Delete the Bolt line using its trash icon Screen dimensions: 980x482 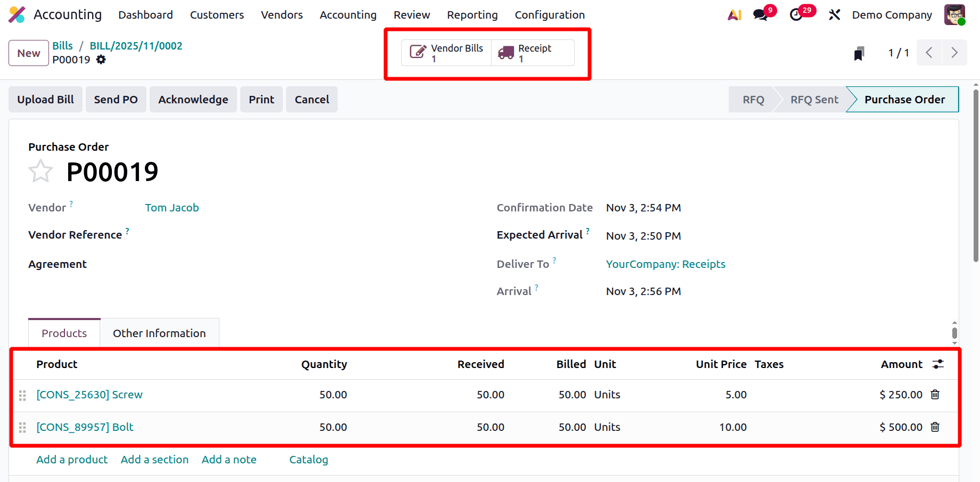936,427
